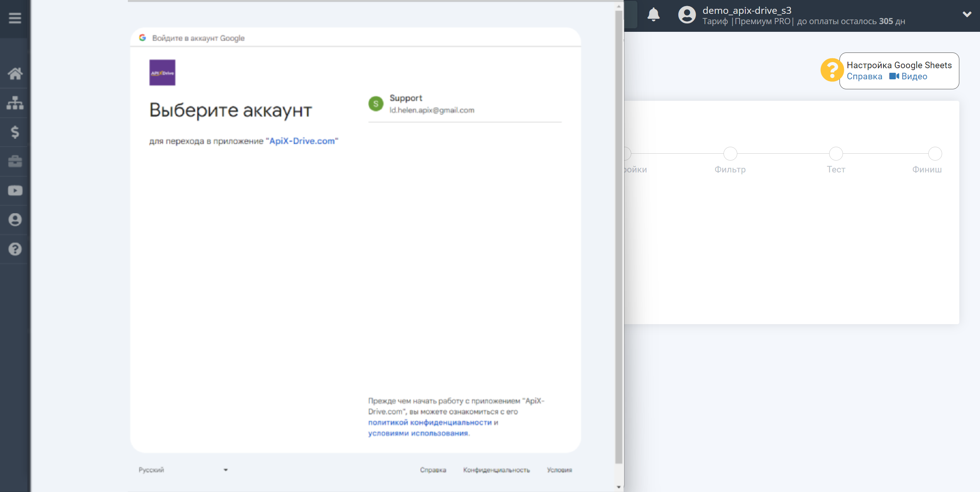Image resolution: width=980 pixels, height=492 pixels.
Task: Click the Выберите аккаунт heading
Action: tap(230, 110)
